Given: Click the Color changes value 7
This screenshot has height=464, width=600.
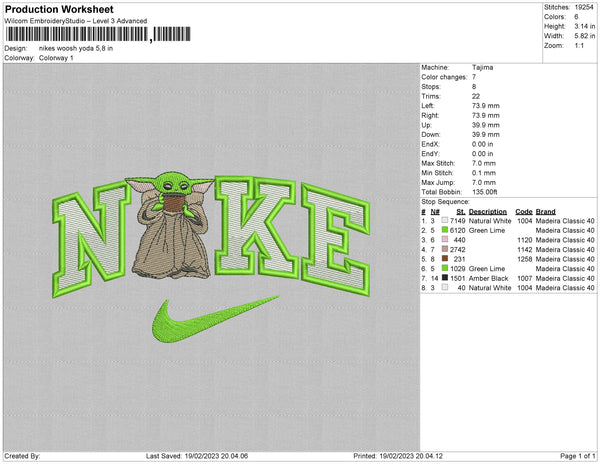Looking at the screenshot, I should coord(474,77).
